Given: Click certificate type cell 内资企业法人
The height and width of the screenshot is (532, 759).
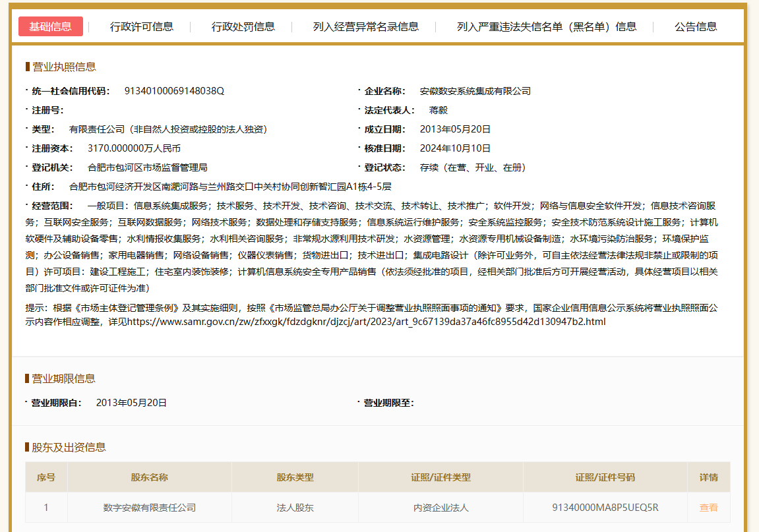Looking at the screenshot, I should [x=441, y=508].
